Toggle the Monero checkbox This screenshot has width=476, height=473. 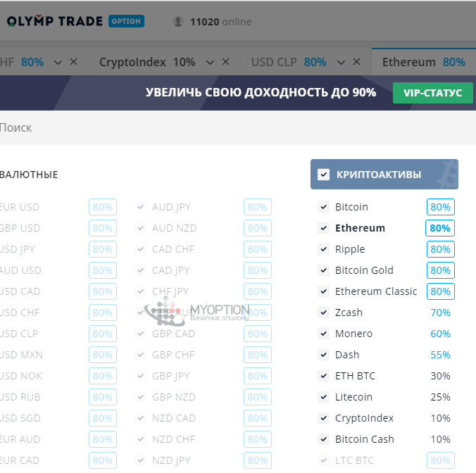point(324,334)
